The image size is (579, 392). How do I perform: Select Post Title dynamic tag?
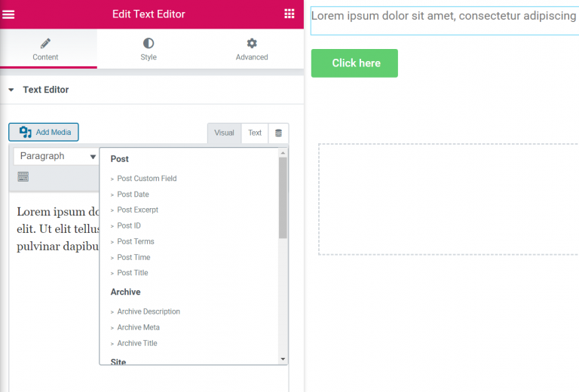[133, 273]
